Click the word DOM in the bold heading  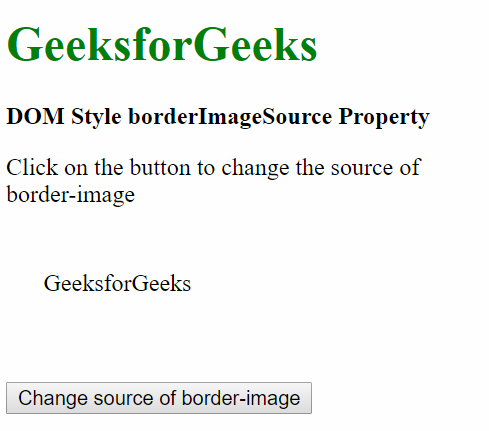[x=35, y=116]
